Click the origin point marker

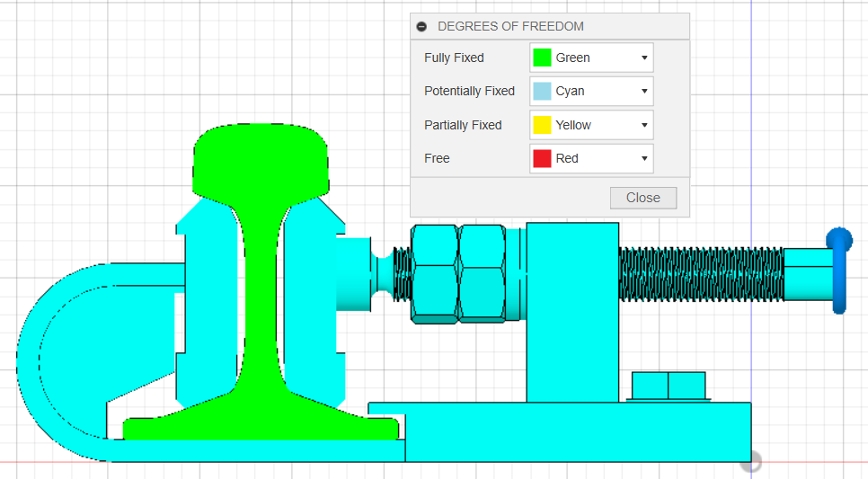[x=751, y=461]
